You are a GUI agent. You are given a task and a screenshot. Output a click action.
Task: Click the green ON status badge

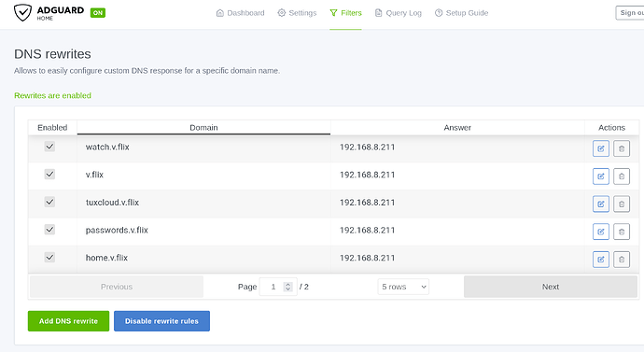(x=98, y=13)
